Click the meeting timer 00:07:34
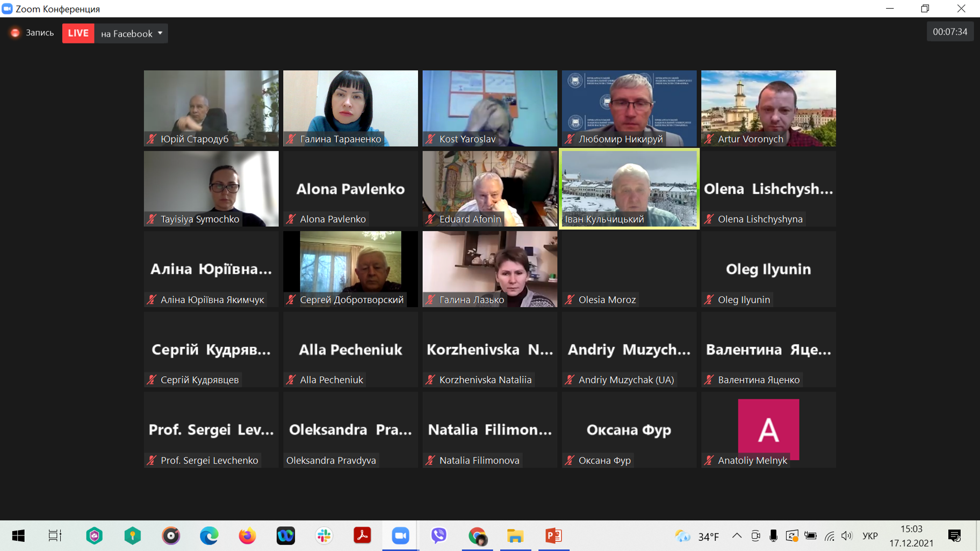Image resolution: width=980 pixels, height=551 pixels. (950, 32)
